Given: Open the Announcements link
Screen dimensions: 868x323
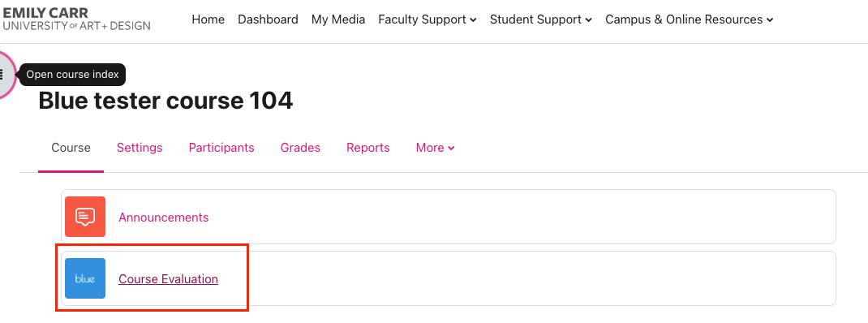Looking at the screenshot, I should tap(163, 217).
